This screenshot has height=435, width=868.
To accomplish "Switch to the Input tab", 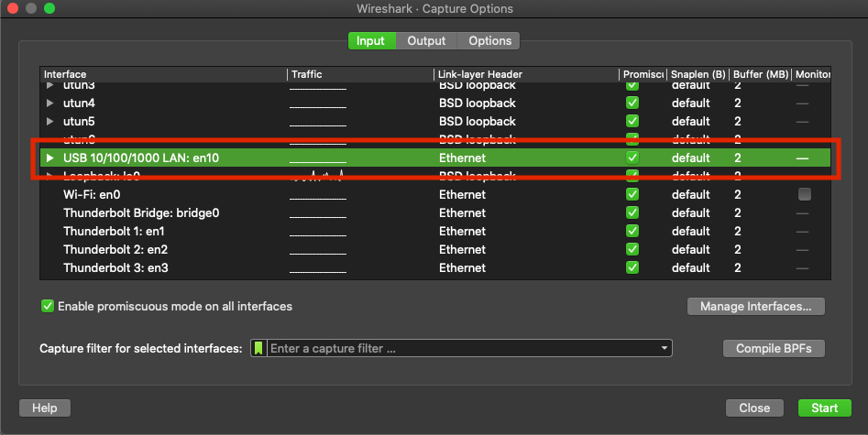I will [371, 41].
